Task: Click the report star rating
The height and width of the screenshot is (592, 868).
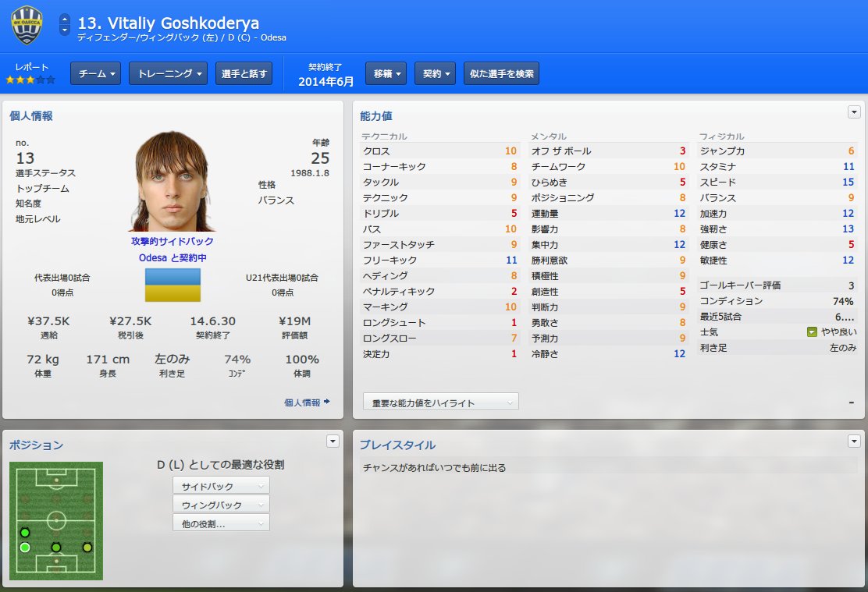Action: [31, 80]
